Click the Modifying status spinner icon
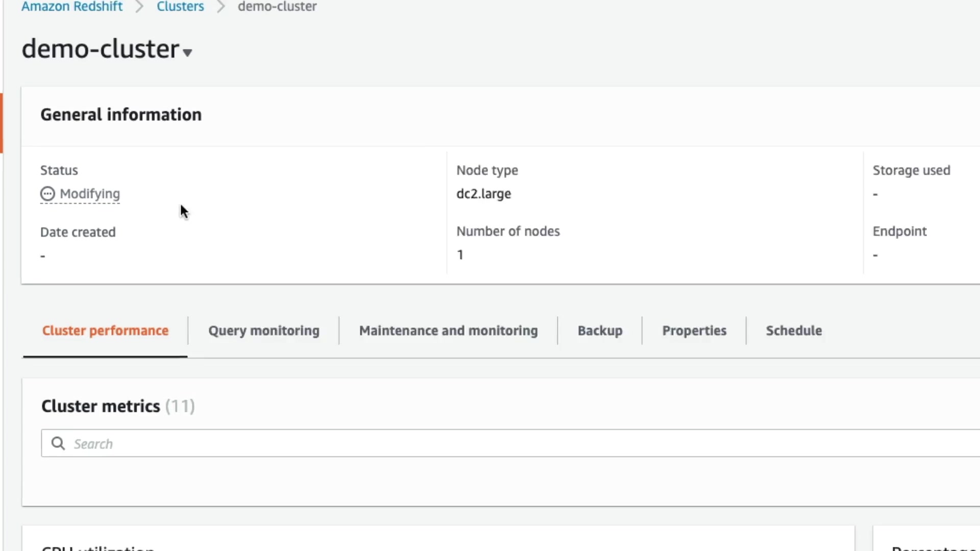Viewport: 980px width, 551px height. tap(47, 194)
